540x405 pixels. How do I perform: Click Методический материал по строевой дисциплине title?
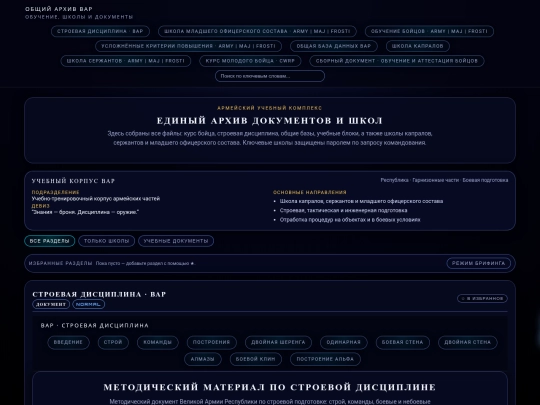(x=270, y=387)
